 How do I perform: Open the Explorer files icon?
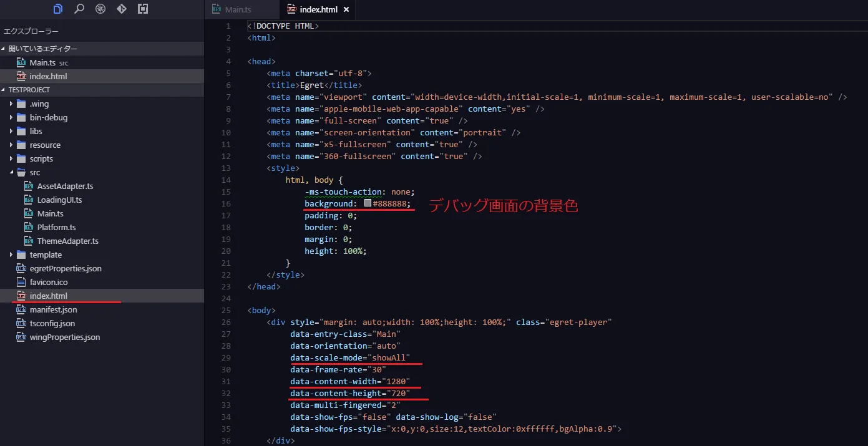(x=58, y=9)
